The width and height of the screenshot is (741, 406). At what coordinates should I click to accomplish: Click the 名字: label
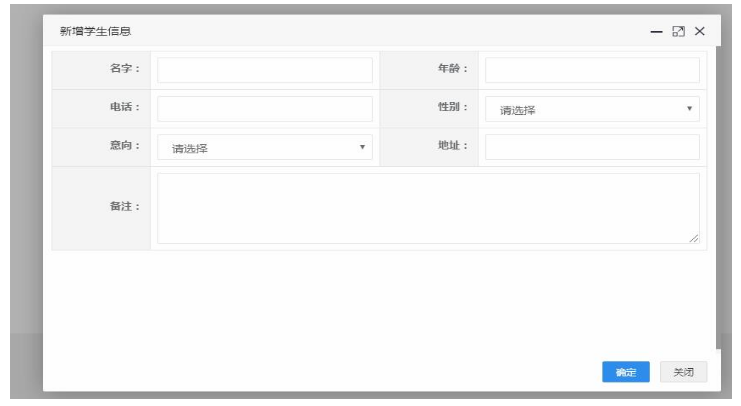tap(125, 68)
